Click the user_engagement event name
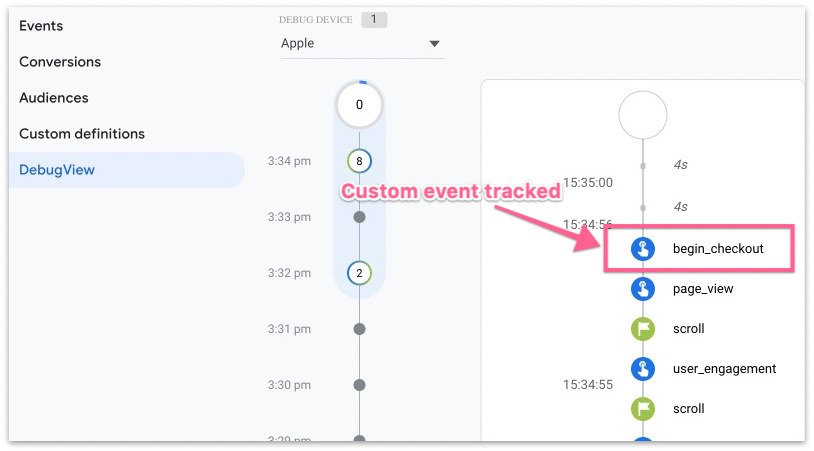The height and width of the screenshot is (451, 814). coord(725,369)
